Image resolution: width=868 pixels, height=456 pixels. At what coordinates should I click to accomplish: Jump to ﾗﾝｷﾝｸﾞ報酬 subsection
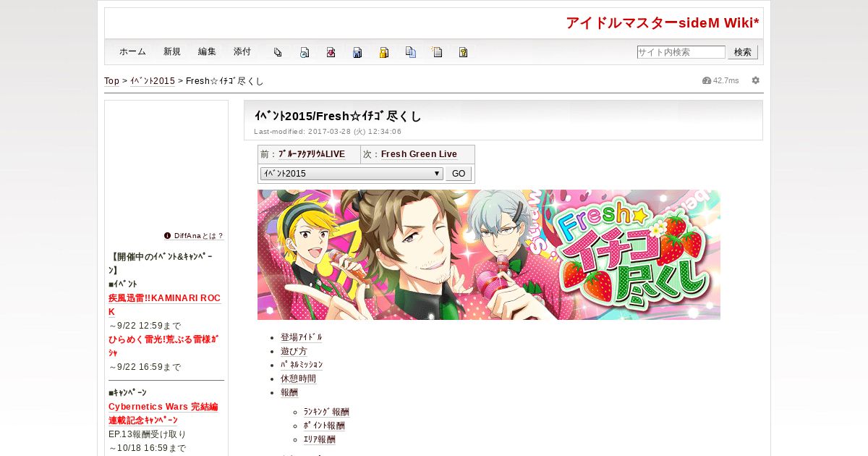coord(326,413)
